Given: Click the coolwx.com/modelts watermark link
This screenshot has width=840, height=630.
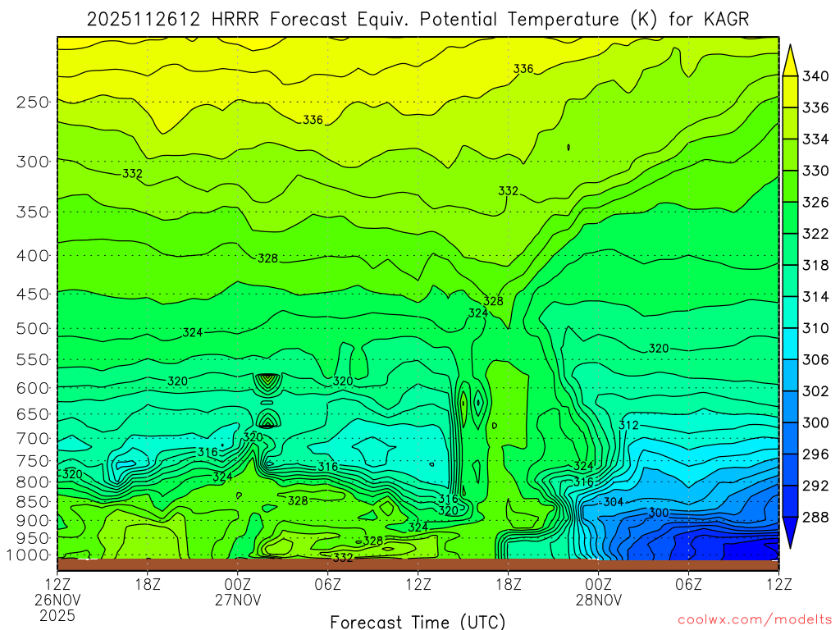Looking at the screenshot, I should click(755, 620).
